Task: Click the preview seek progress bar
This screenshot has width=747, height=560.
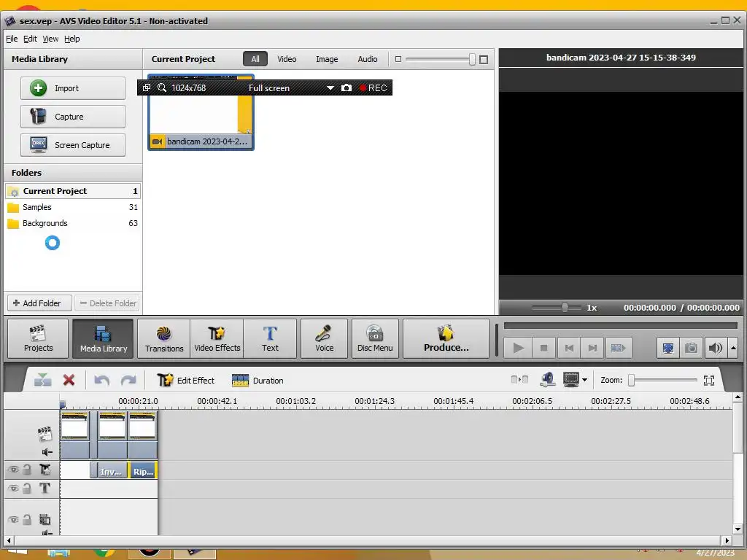Action: point(620,326)
